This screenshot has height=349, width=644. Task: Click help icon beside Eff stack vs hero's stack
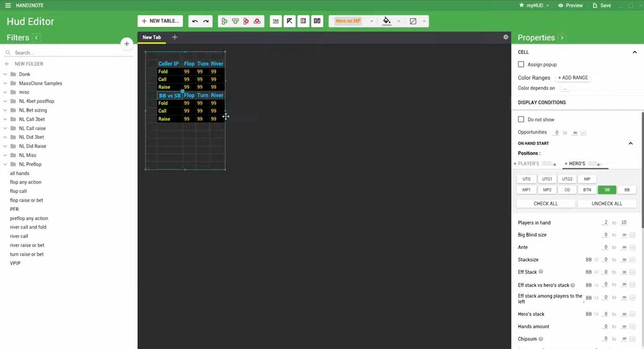[x=573, y=285]
